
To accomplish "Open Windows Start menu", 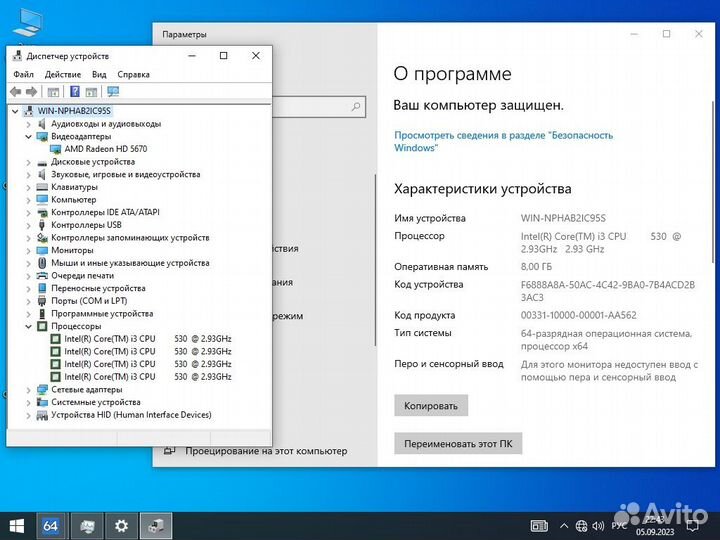I will (x=17, y=526).
